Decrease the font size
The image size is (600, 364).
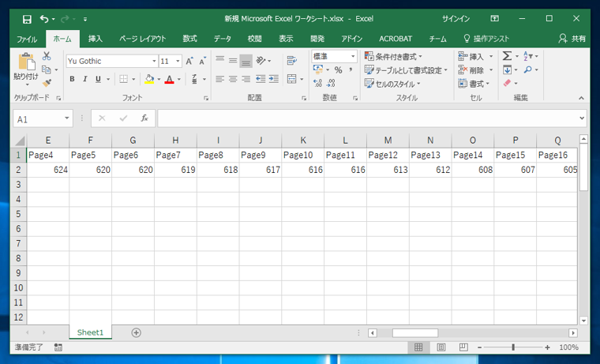click(202, 61)
